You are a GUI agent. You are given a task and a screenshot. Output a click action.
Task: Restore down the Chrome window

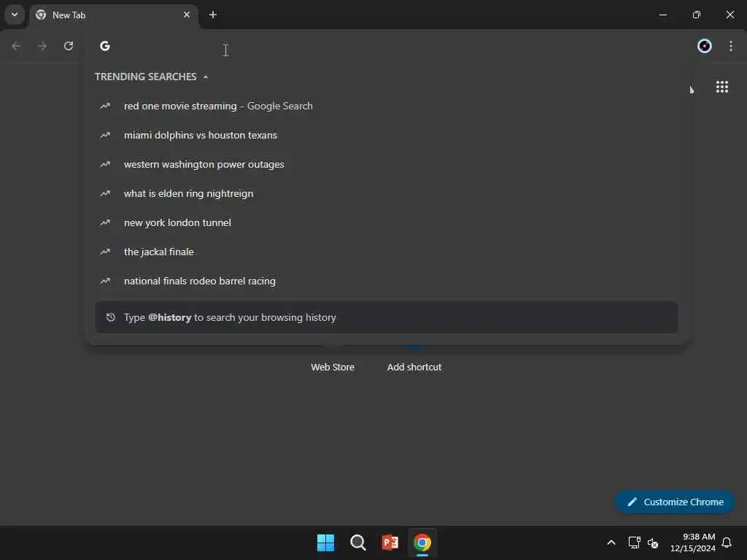point(697,15)
